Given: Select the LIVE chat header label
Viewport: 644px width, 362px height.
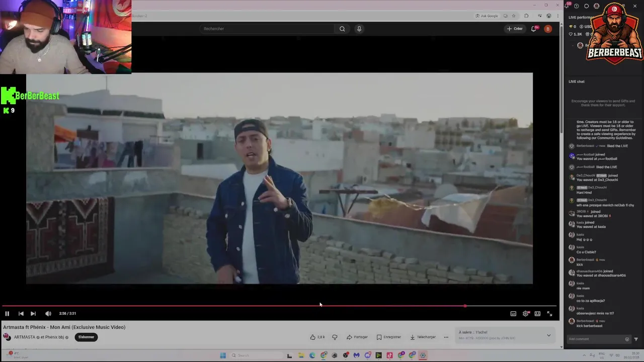Looking at the screenshot, I should pyautogui.click(x=577, y=81).
